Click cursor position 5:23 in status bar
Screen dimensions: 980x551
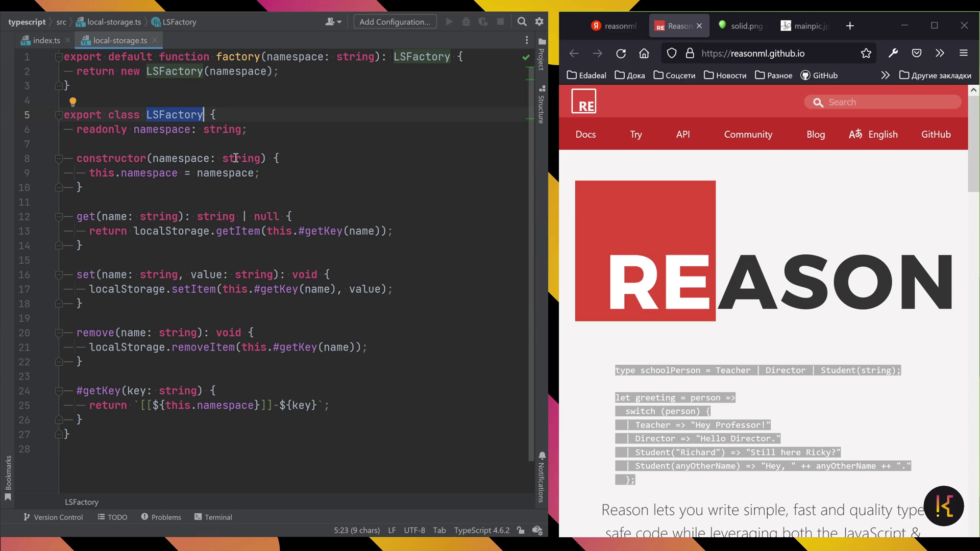tap(357, 530)
